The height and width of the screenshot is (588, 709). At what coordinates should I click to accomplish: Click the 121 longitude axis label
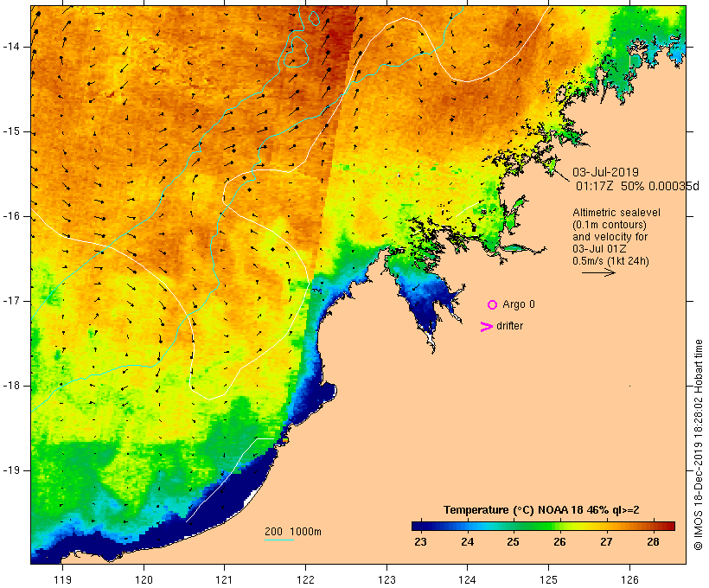tap(224, 579)
